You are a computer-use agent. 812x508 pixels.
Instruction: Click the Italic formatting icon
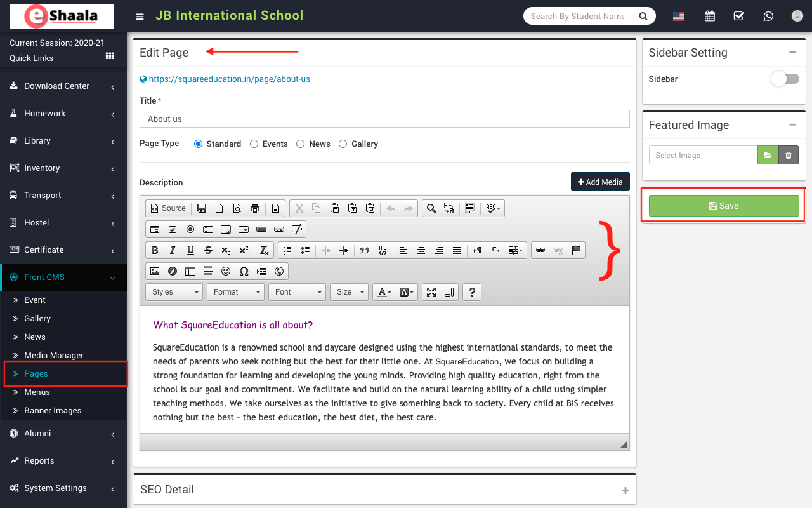coord(173,250)
